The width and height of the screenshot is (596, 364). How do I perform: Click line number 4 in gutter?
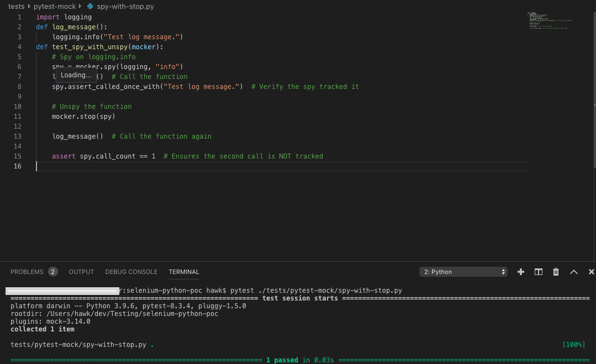click(x=19, y=47)
